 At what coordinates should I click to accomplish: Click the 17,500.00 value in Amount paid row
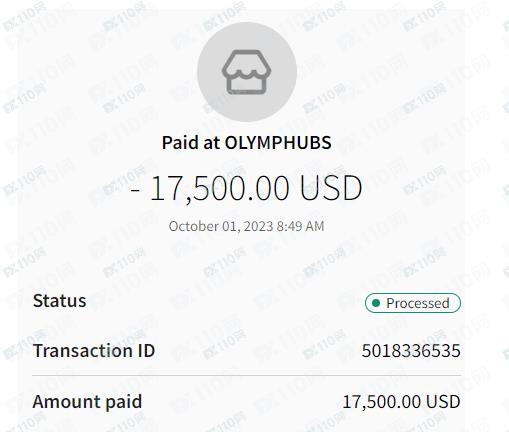tap(382, 402)
